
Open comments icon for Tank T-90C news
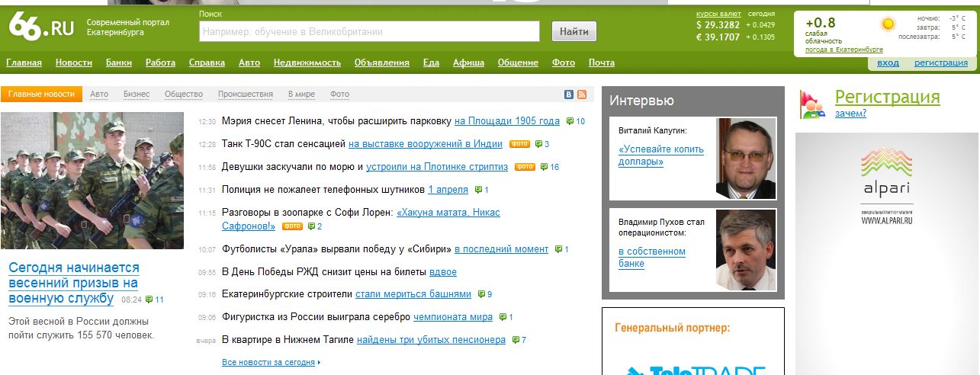tap(538, 144)
